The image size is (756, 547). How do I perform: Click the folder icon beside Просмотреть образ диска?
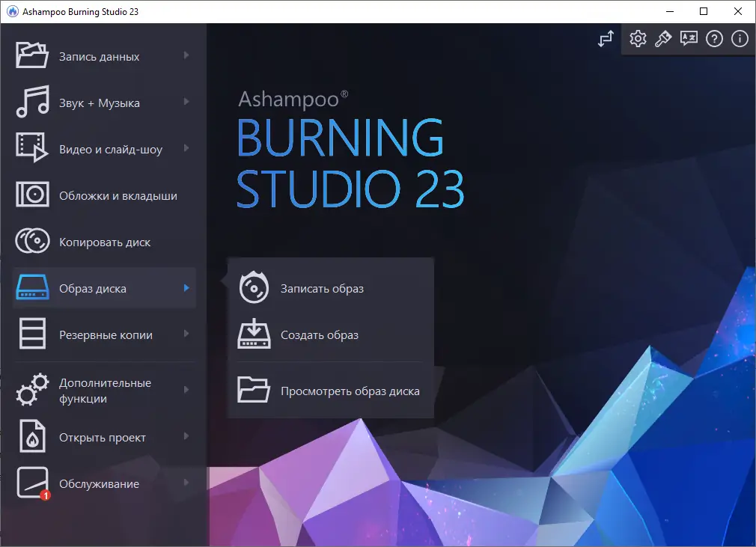click(x=254, y=389)
